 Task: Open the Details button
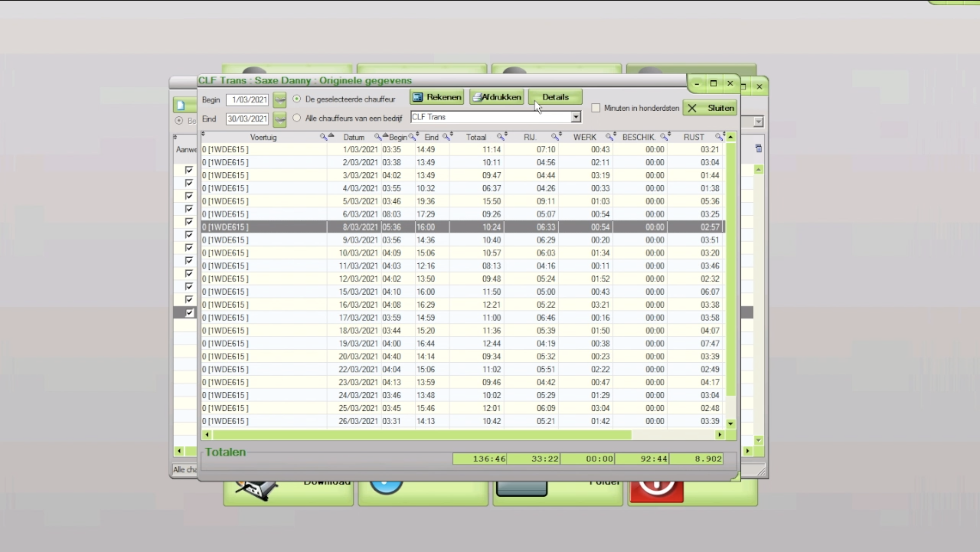pyautogui.click(x=555, y=97)
